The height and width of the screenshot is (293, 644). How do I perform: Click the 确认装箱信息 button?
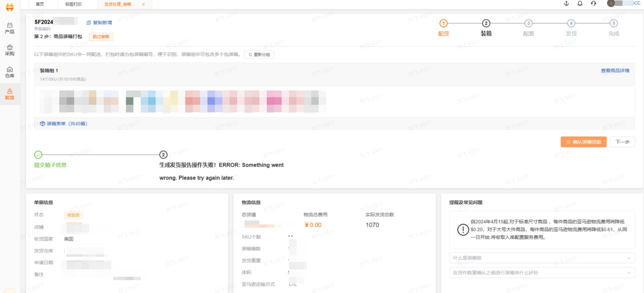coord(583,142)
